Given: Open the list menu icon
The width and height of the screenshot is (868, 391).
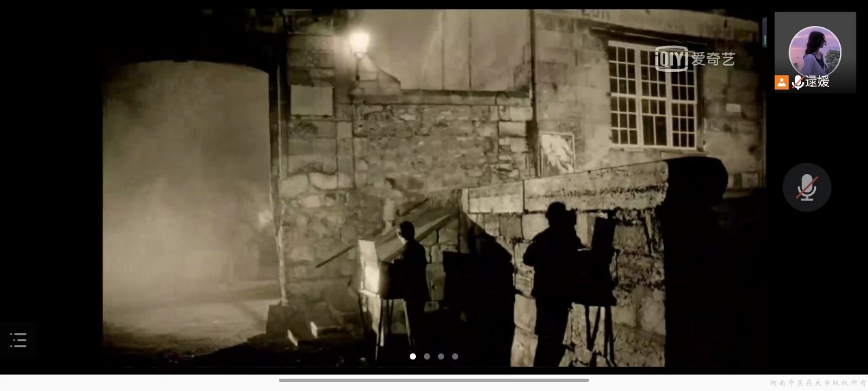Looking at the screenshot, I should [18, 340].
